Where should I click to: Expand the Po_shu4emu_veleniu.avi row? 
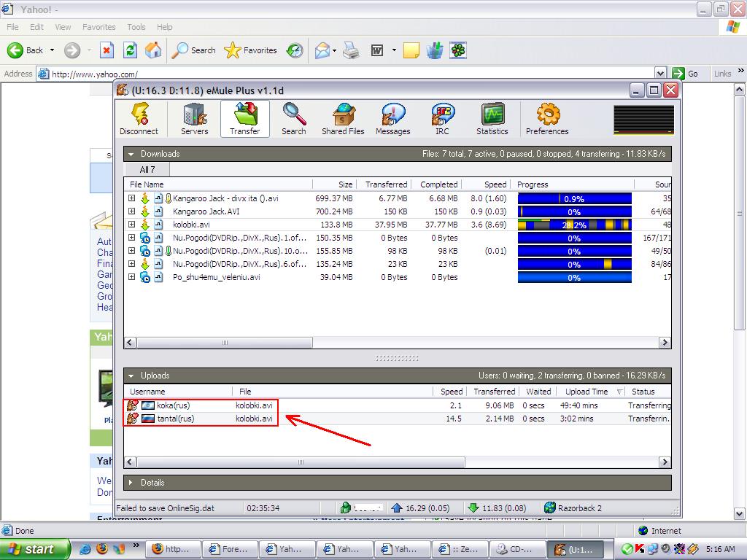point(132,276)
